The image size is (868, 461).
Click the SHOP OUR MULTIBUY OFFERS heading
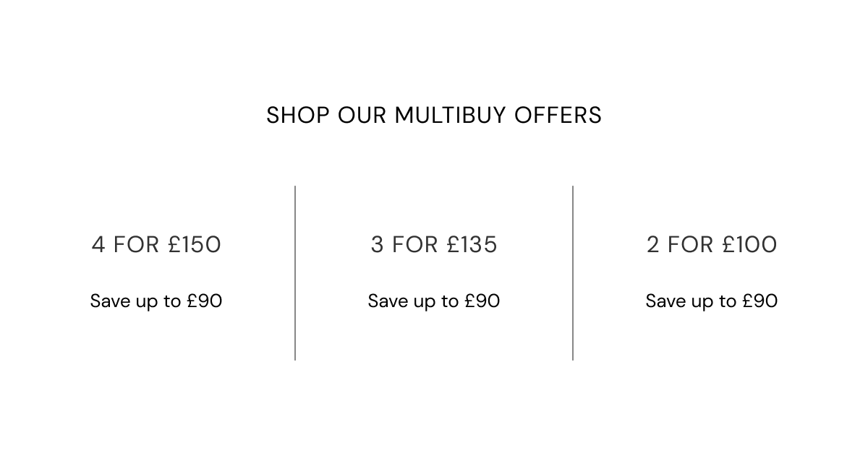tap(434, 115)
